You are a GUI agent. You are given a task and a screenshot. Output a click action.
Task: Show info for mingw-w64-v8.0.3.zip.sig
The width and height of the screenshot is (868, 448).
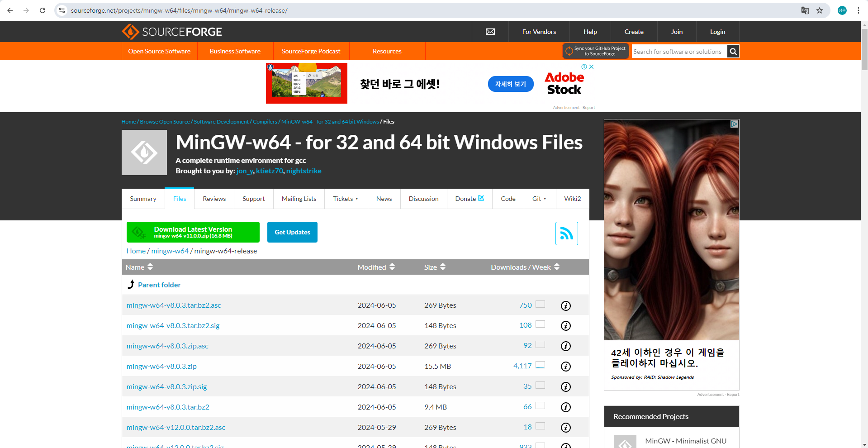click(x=566, y=387)
